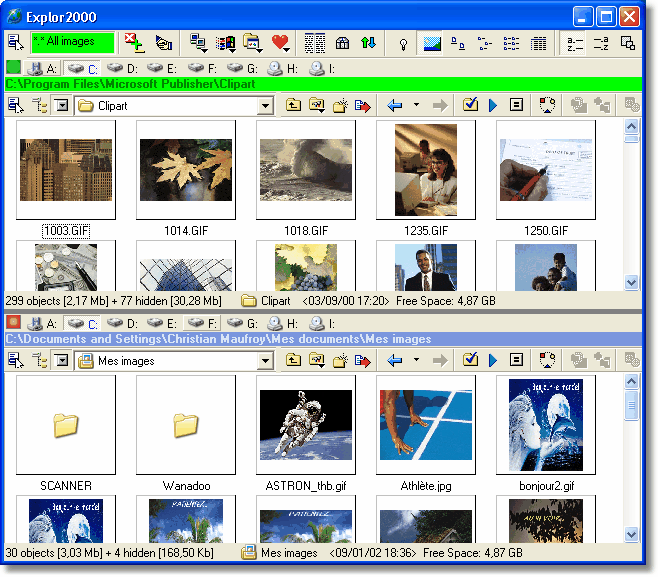Image resolution: width=658 pixels, height=577 pixels.
Task: Open the Clipart pane menu icon
Action: [x=16, y=105]
